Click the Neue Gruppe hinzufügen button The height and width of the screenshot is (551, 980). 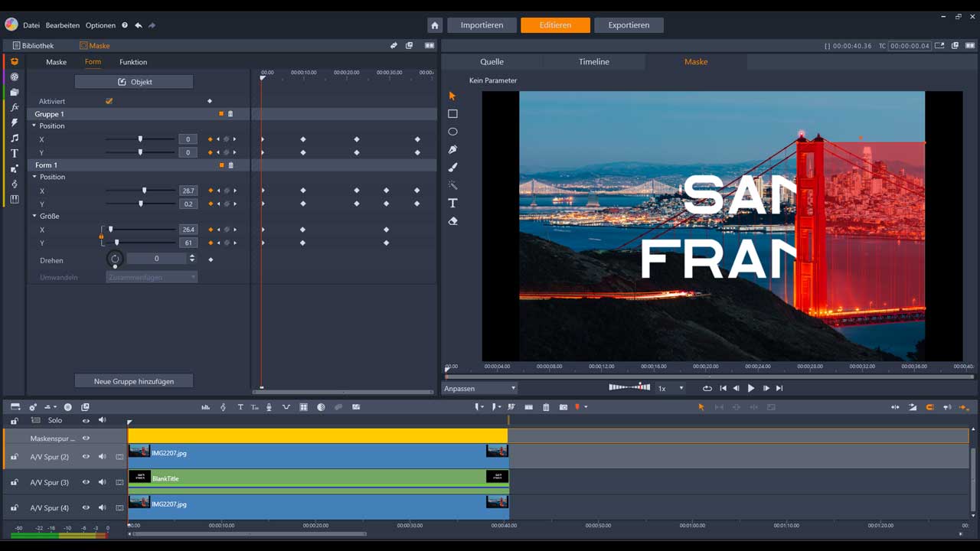[x=134, y=381]
